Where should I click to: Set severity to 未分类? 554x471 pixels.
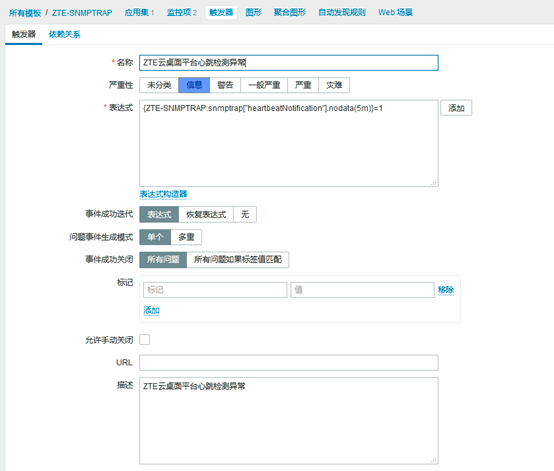pyautogui.click(x=159, y=85)
